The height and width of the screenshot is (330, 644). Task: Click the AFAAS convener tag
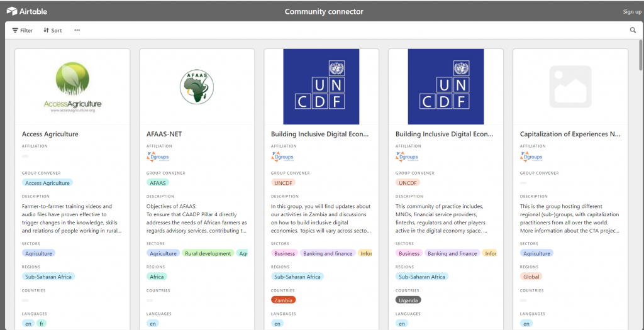[158, 183]
